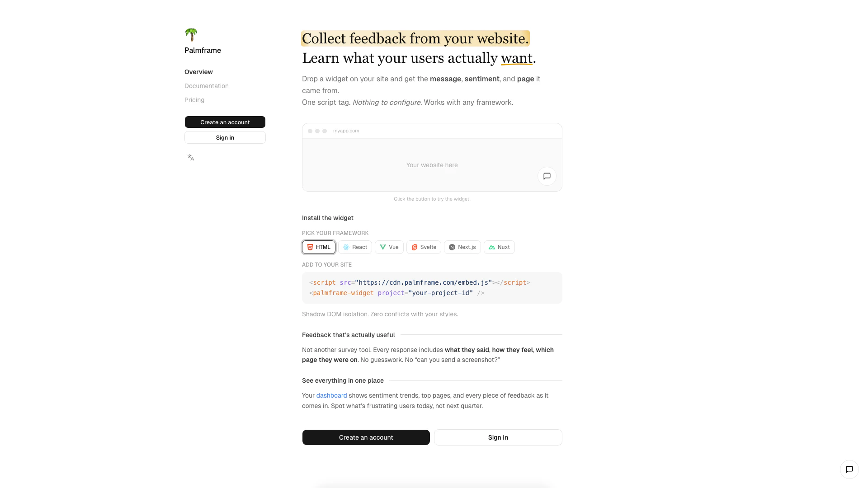
Task: Choose the Vue framework option
Action: coord(389,247)
